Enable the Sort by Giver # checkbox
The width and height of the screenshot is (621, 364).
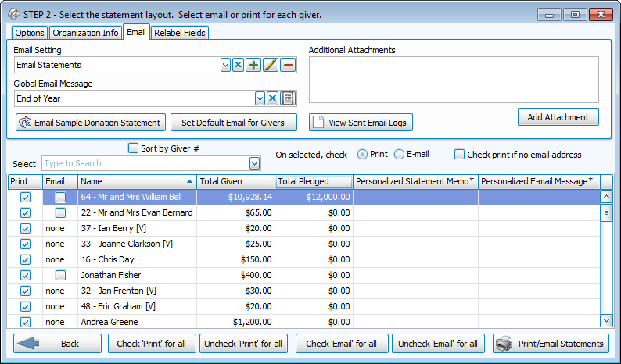click(133, 148)
